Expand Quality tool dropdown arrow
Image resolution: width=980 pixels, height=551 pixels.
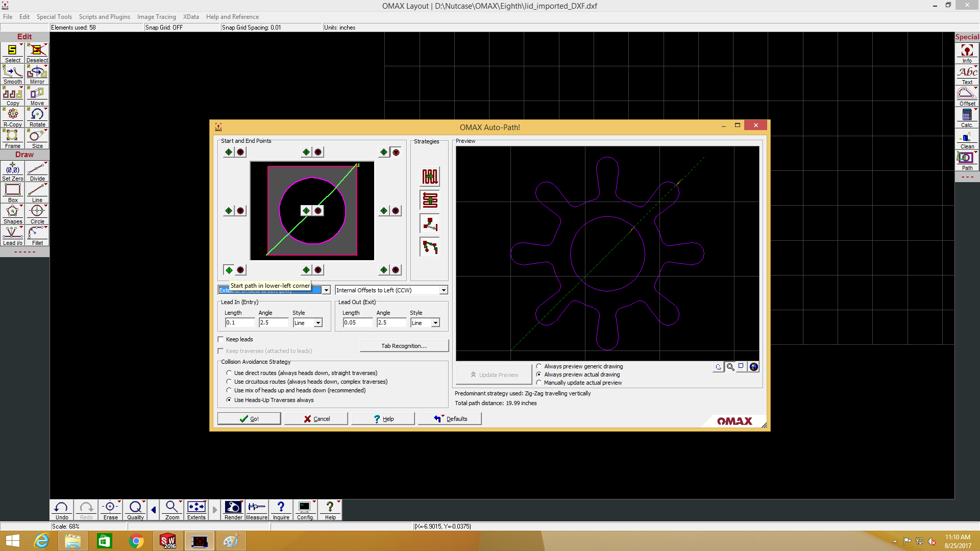point(144,502)
